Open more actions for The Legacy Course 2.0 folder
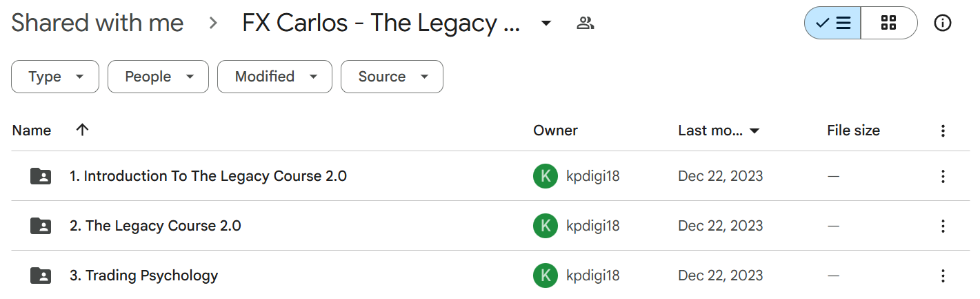 (x=943, y=226)
